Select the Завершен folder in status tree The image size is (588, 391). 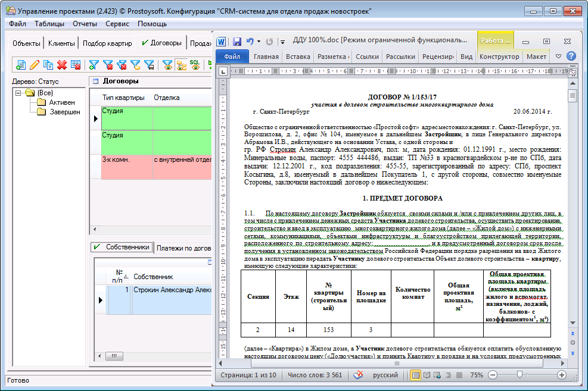tap(65, 111)
